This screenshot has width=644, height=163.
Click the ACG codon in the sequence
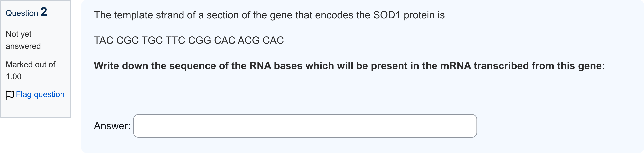click(249, 40)
